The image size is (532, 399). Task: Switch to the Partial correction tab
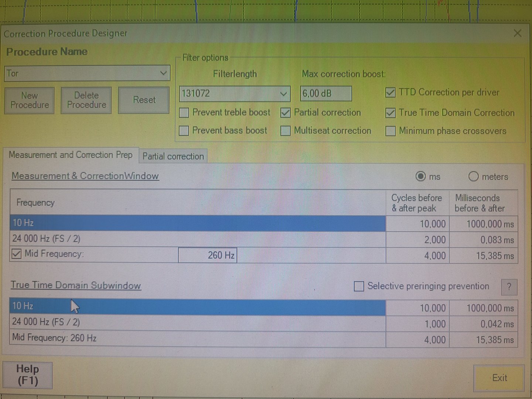[x=173, y=156]
